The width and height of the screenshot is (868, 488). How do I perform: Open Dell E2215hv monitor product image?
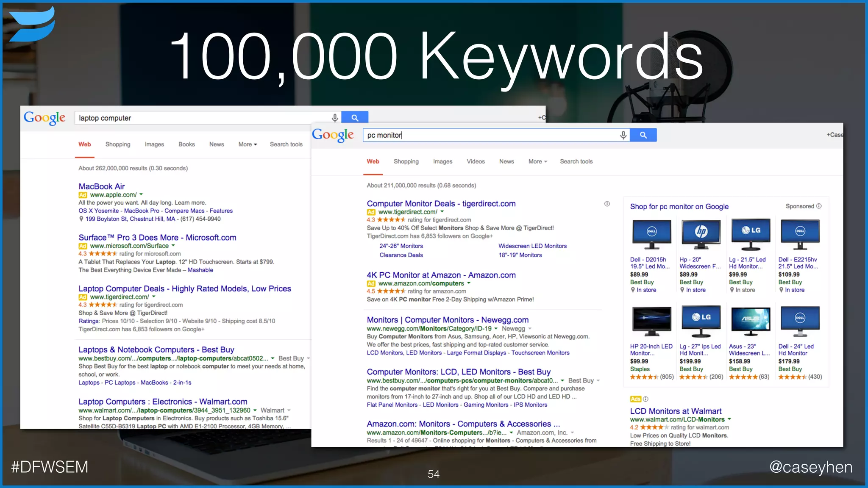pyautogui.click(x=800, y=235)
